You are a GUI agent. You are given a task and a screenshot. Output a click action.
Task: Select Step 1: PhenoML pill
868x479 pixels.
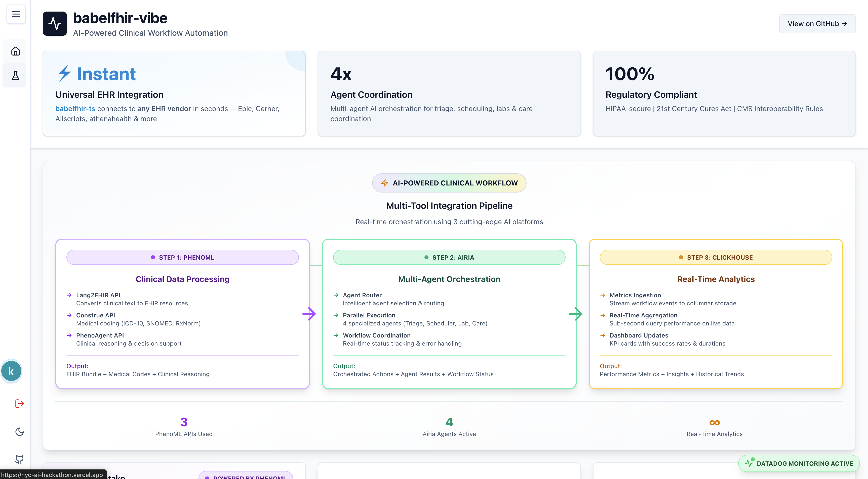182,257
